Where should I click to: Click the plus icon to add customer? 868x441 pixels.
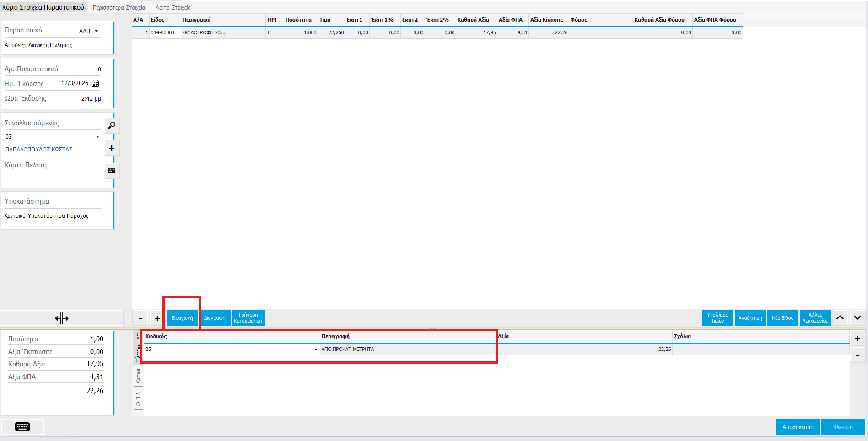(x=112, y=148)
